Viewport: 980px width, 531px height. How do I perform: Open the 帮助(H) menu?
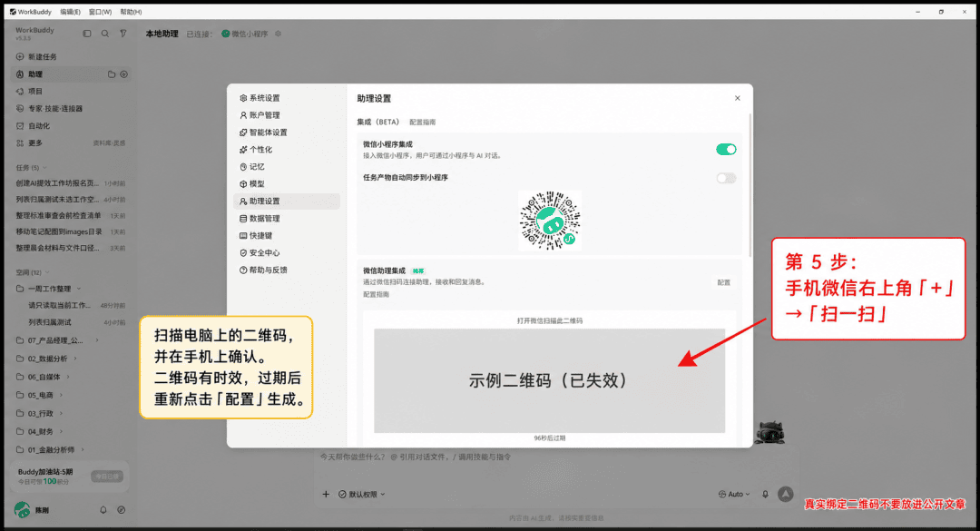pyautogui.click(x=131, y=12)
